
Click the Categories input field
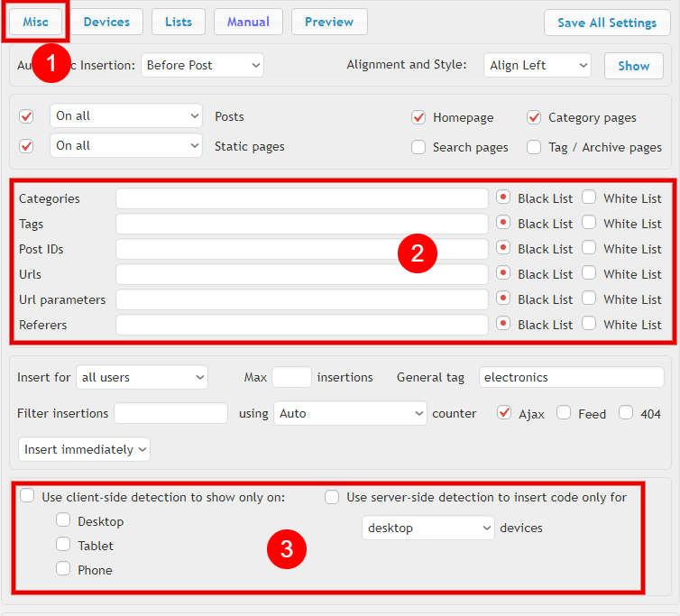tap(302, 198)
